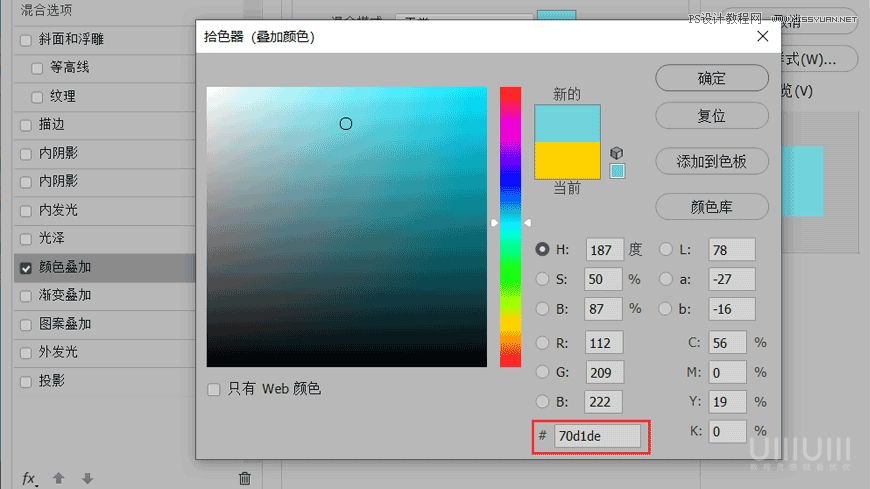
Task: Click the 添加到色板 button
Action: click(x=712, y=162)
